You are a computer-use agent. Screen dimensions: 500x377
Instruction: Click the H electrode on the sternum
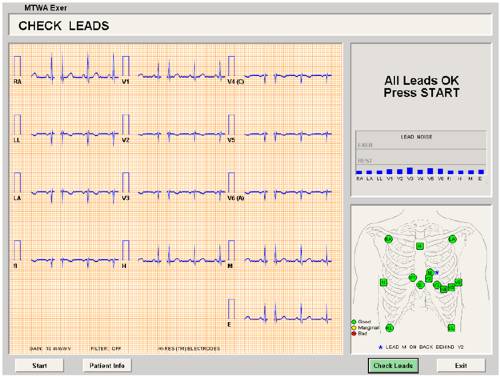(x=420, y=246)
